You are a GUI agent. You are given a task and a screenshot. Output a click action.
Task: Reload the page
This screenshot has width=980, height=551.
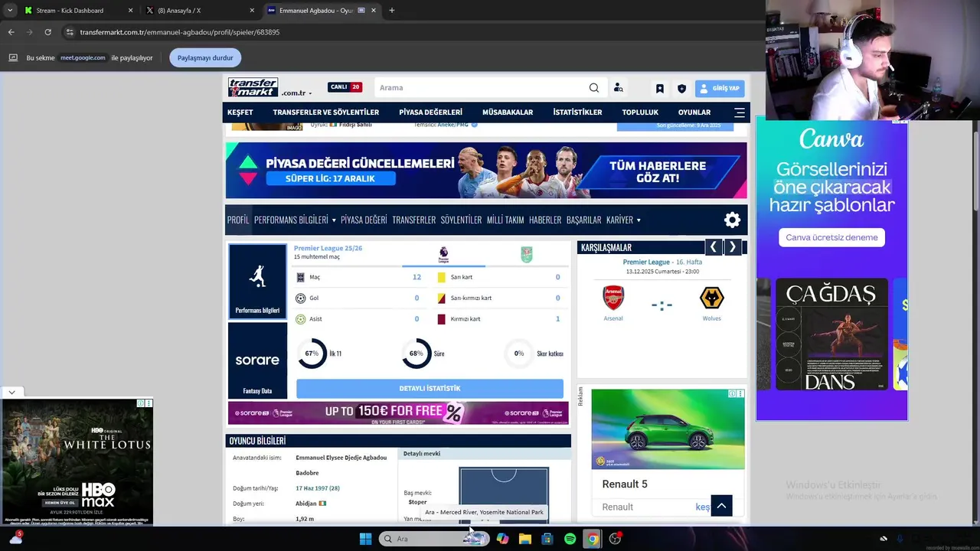tap(47, 32)
